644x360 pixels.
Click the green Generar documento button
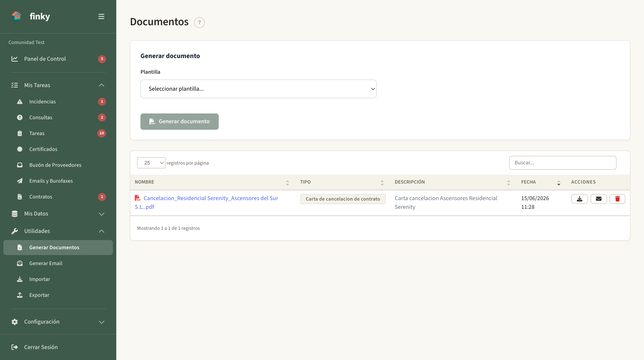(x=179, y=121)
